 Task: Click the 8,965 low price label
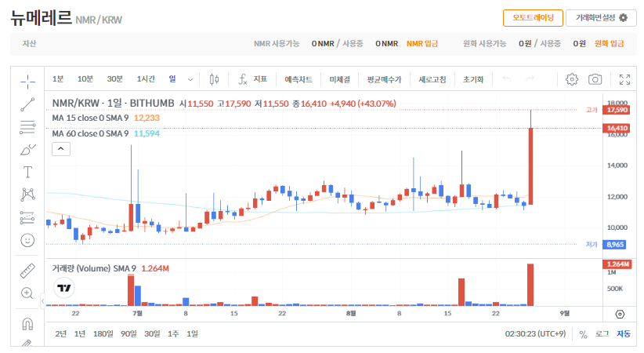(x=614, y=245)
